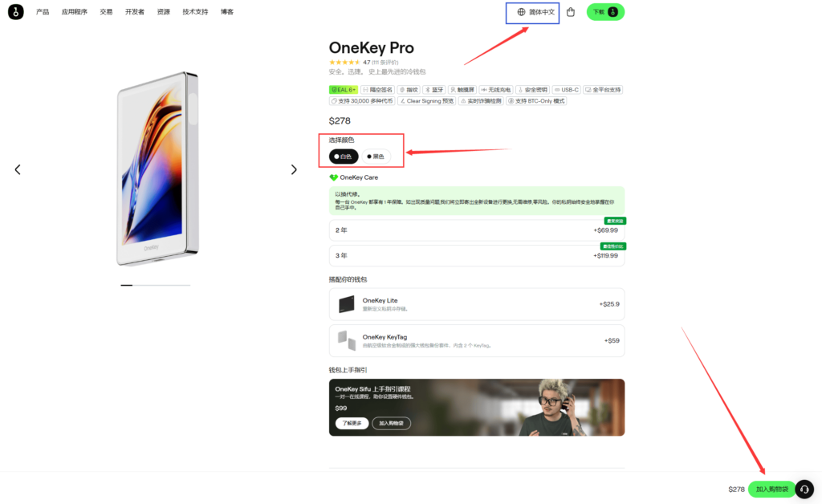Go to 博客 in navigation
822x504 pixels.
click(x=227, y=11)
